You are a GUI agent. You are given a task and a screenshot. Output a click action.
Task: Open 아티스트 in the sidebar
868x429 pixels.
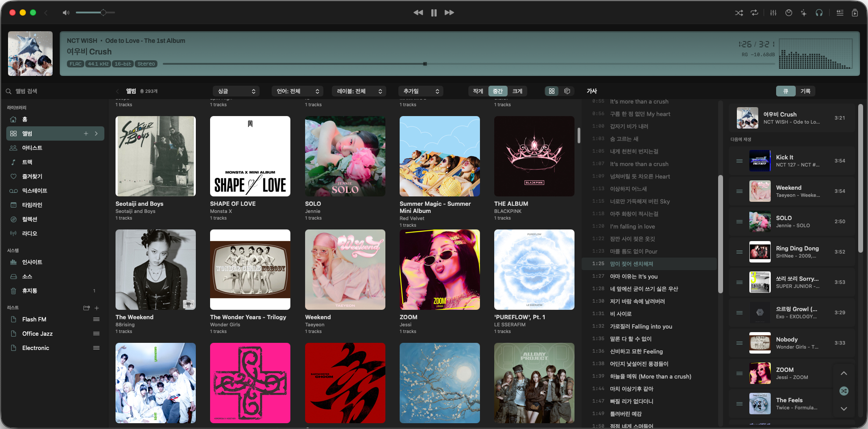(55, 148)
